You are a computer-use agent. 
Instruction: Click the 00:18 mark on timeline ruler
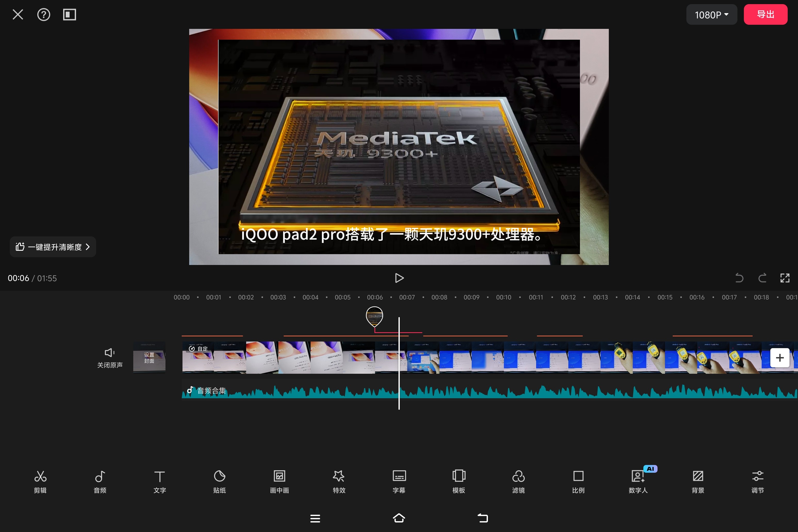point(761,297)
